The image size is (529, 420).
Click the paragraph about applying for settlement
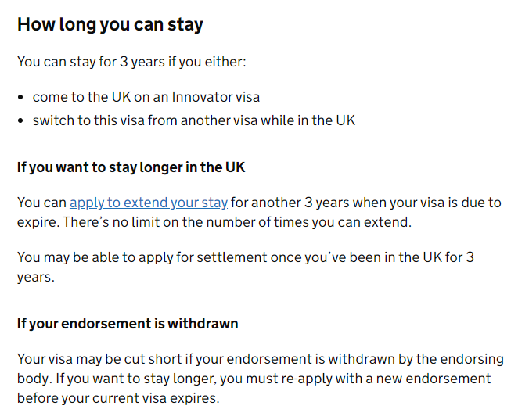tap(246, 267)
